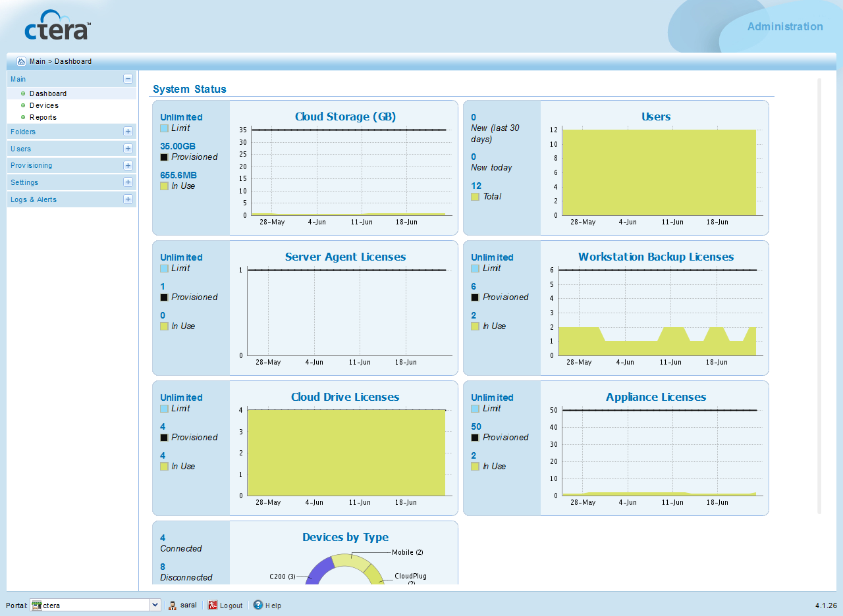Click the Appliance Licenses title

656,397
